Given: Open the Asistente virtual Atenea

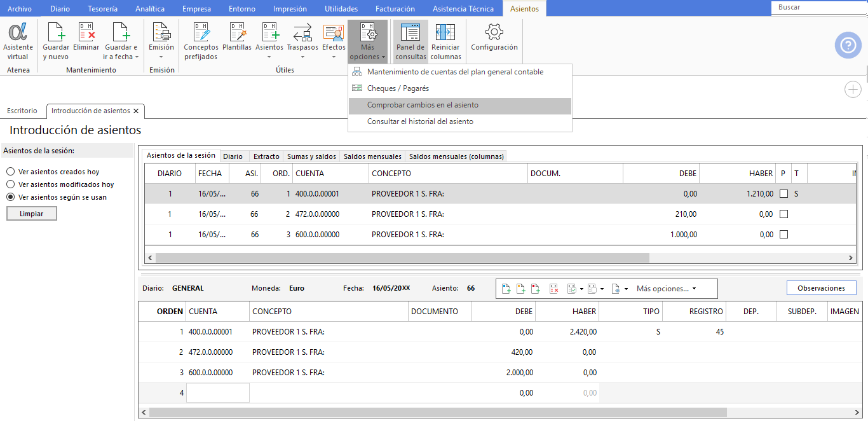Looking at the screenshot, I should [x=18, y=41].
